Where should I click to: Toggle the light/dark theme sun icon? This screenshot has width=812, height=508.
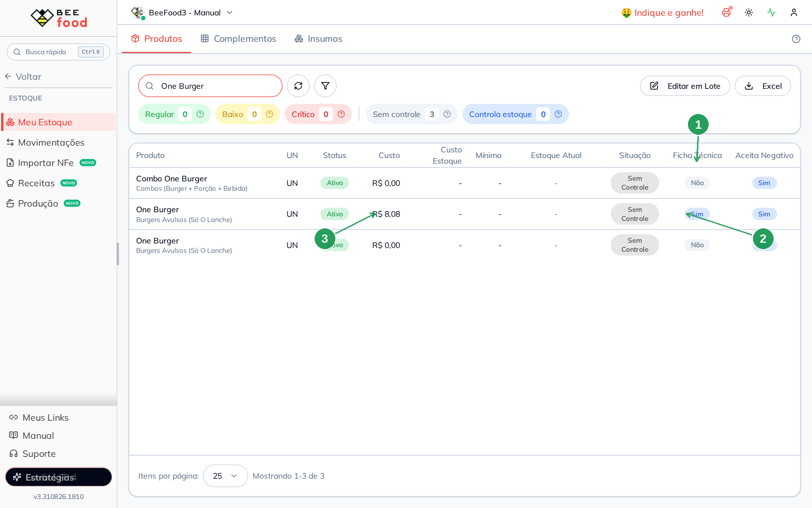click(x=749, y=12)
